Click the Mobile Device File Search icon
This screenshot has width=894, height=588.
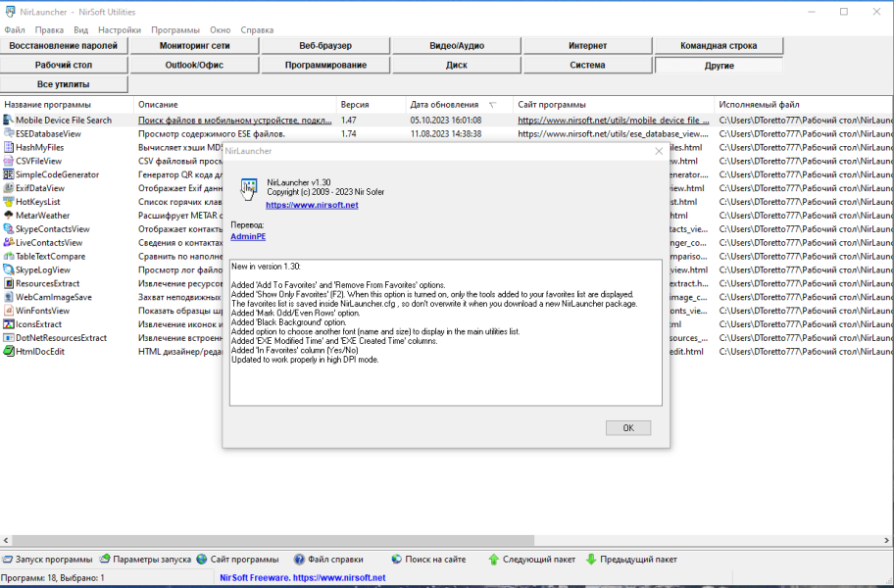tap(8, 121)
